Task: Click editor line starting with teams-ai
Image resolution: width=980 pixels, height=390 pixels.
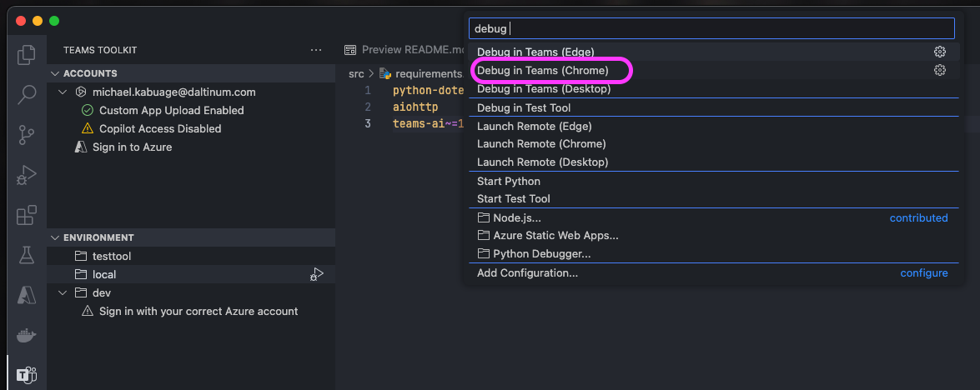Action: pos(429,123)
